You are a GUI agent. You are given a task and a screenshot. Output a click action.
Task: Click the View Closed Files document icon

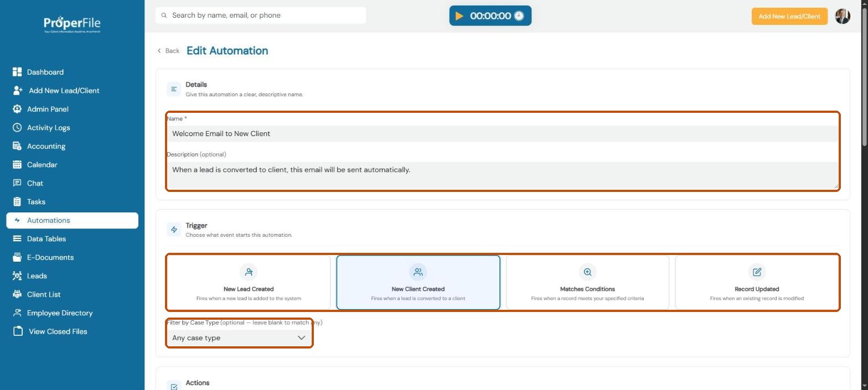tap(18, 331)
